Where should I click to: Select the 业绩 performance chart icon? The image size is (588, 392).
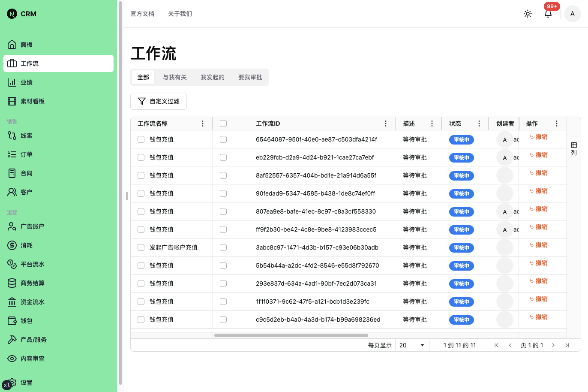click(12, 82)
